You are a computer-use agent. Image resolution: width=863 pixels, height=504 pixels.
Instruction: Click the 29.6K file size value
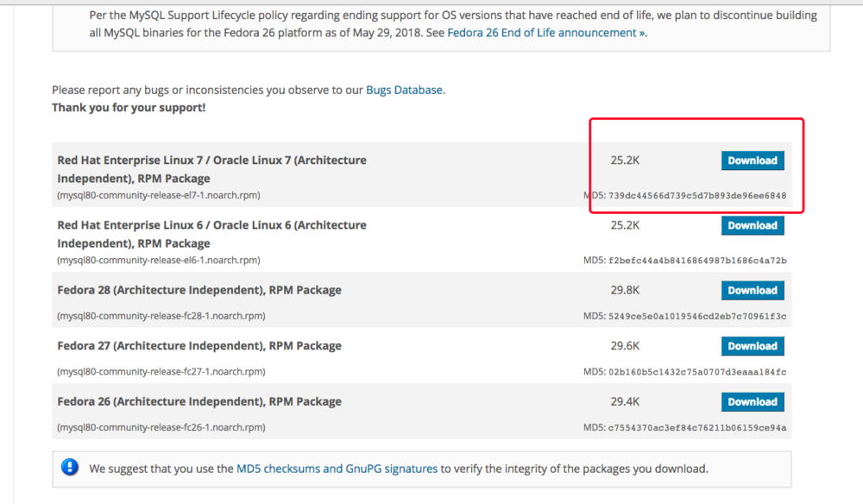click(x=625, y=345)
